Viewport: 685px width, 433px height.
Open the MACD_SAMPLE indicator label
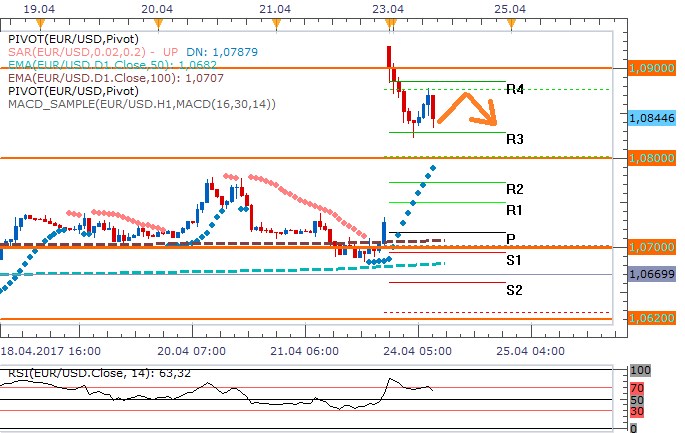pos(141,103)
